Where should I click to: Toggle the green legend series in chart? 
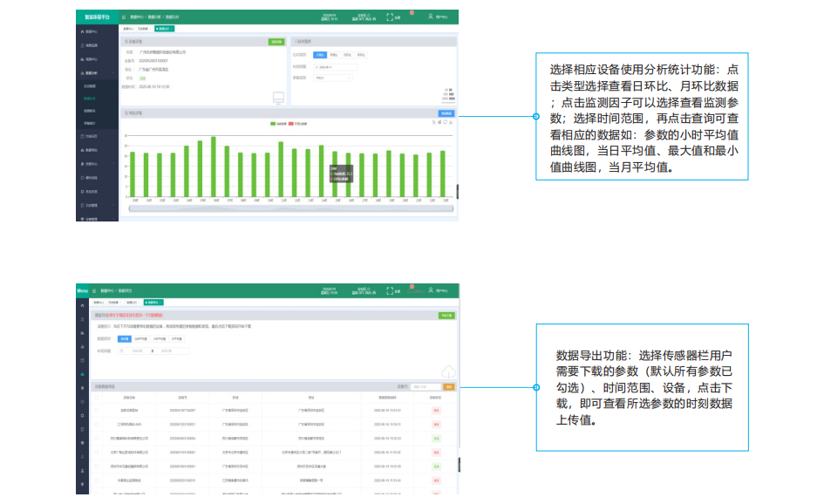click(x=279, y=124)
